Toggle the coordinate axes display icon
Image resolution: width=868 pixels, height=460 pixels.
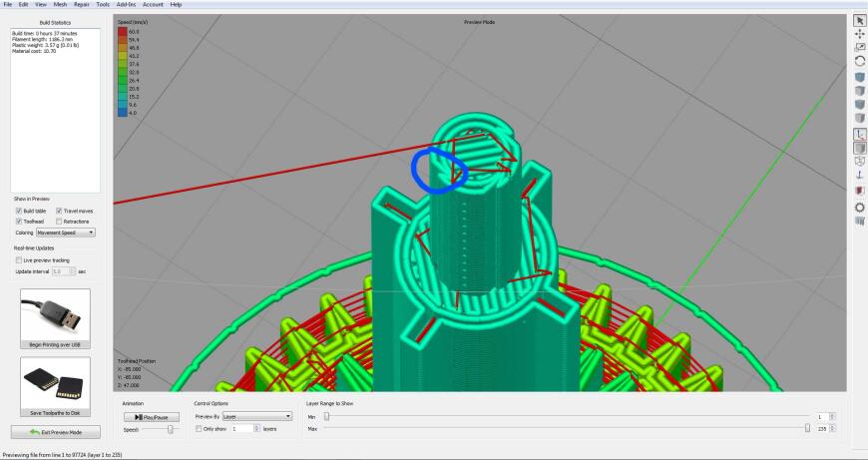859,134
